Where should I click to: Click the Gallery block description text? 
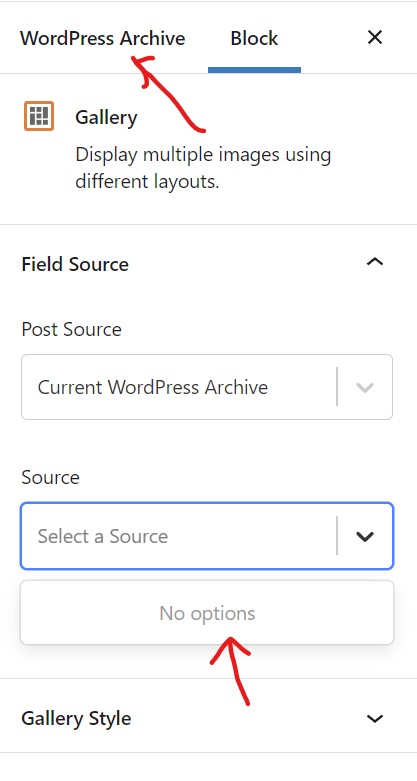coord(203,168)
